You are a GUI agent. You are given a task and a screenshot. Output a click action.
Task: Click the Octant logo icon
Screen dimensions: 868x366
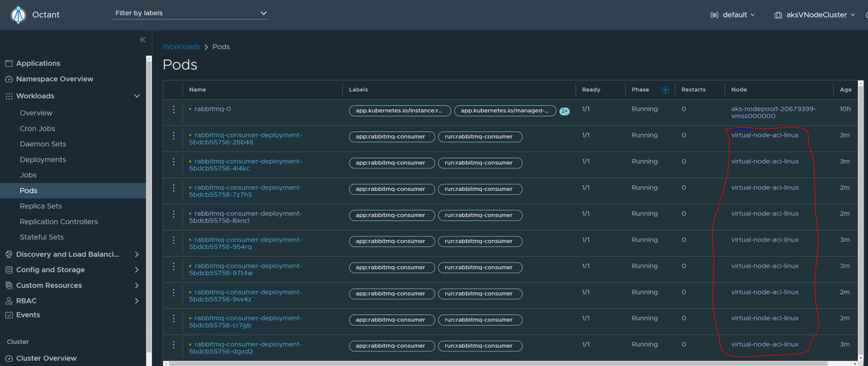coord(18,14)
